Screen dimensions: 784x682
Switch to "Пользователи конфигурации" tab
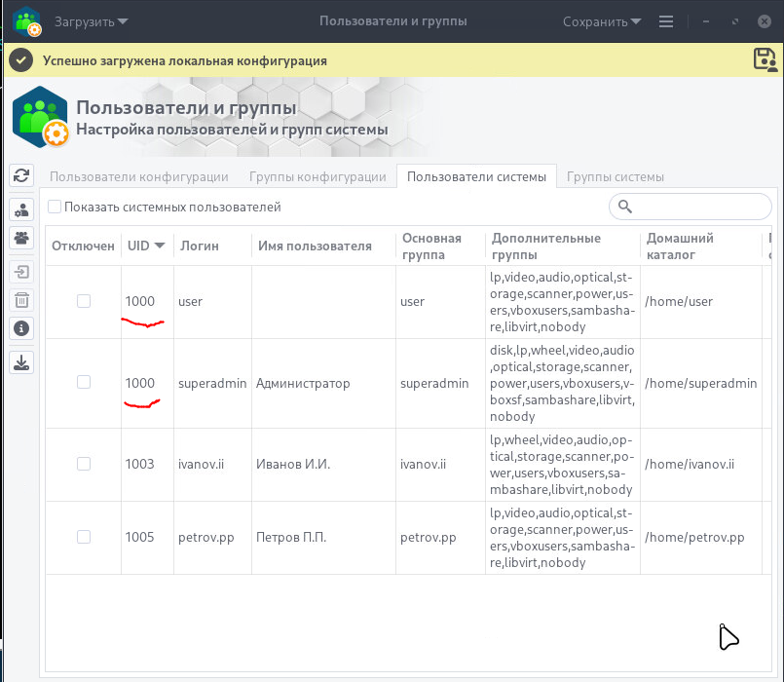[x=139, y=176]
